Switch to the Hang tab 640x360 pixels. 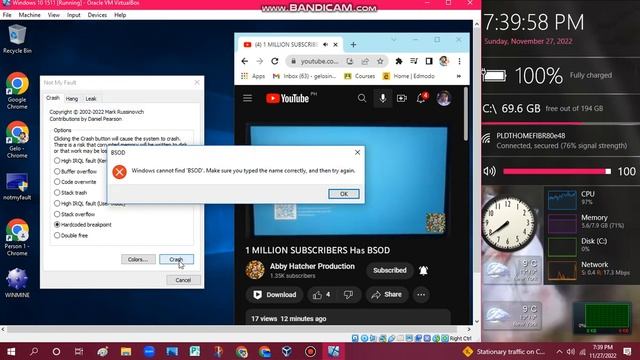(72, 99)
